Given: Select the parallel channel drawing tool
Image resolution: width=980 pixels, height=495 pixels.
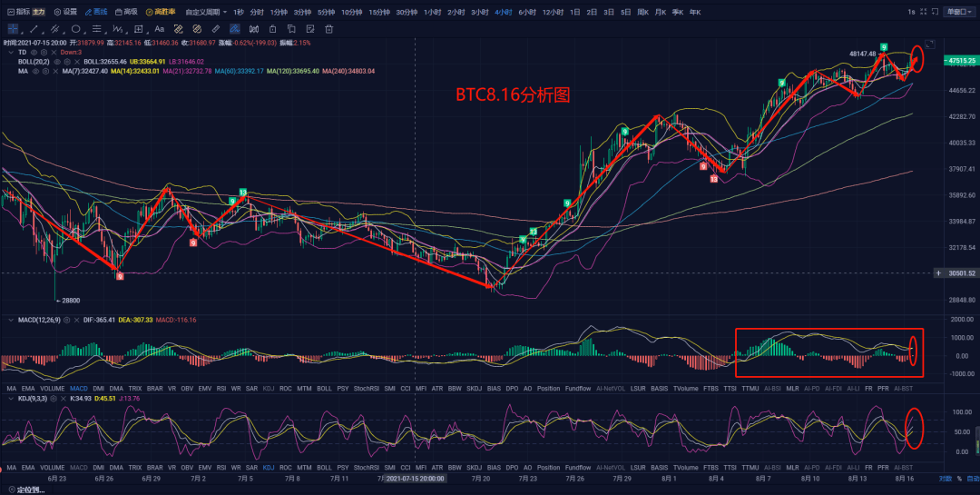Looking at the screenshot, I should click(x=55, y=29).
